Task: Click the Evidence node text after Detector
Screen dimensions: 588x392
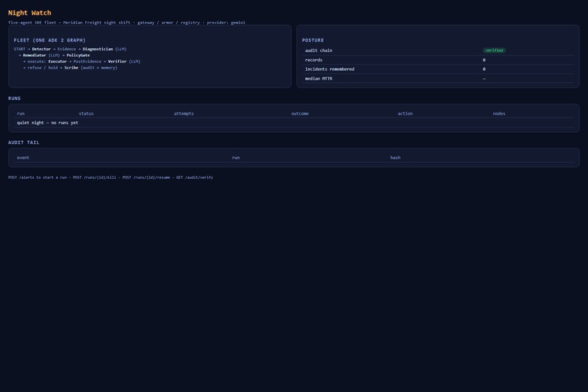Action: 66,49
